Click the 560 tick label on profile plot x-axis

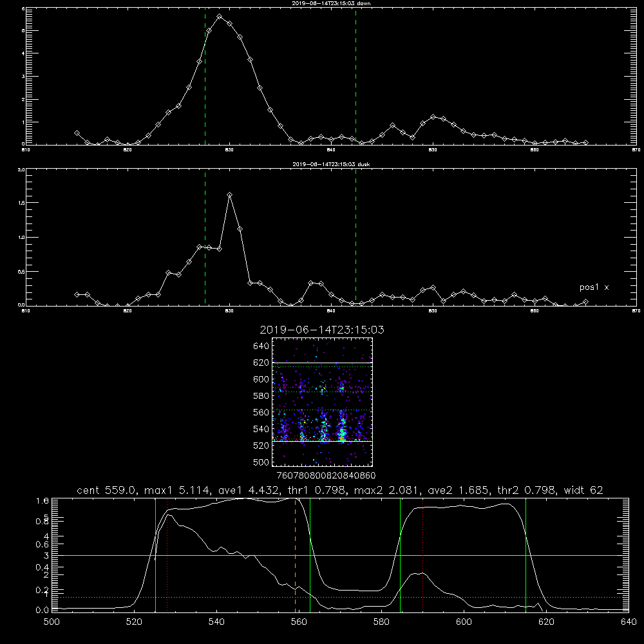click(299, 622)
